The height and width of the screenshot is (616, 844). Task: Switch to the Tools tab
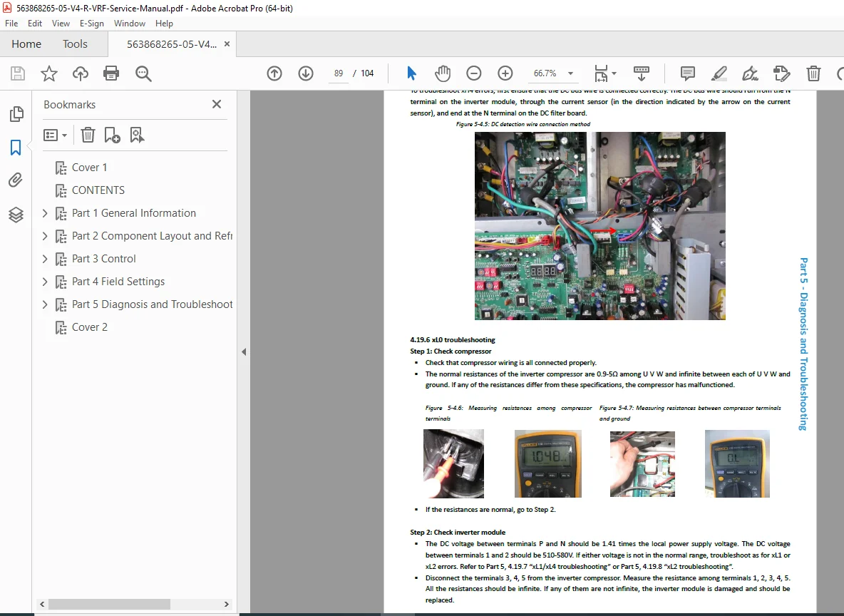tap(75, 44)
